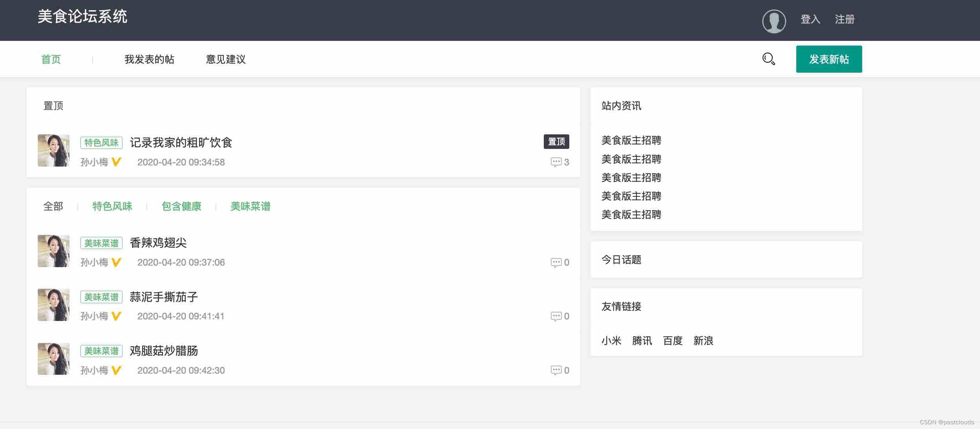Click the default user avatar icon in header

pos(774,21)
